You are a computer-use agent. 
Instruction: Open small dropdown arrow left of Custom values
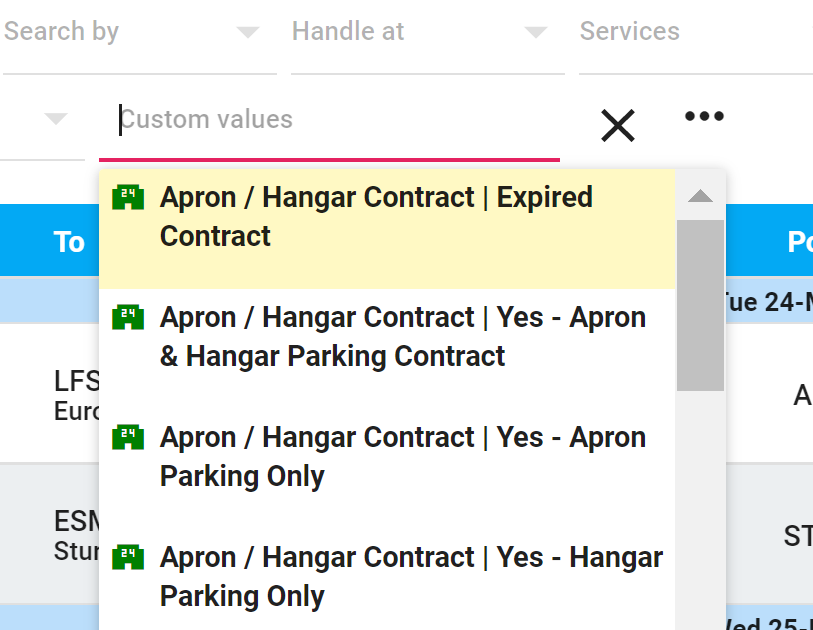click(x=57, y=119)
